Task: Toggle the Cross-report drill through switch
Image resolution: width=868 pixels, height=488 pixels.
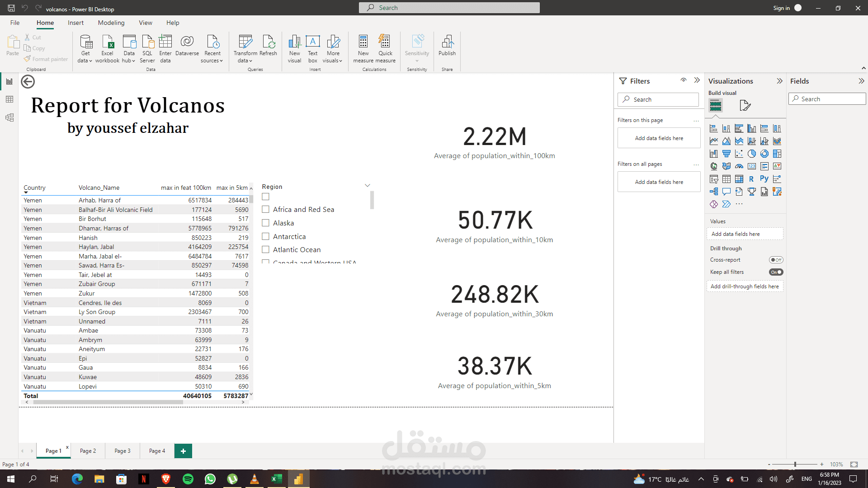Action: coord(776,260)
